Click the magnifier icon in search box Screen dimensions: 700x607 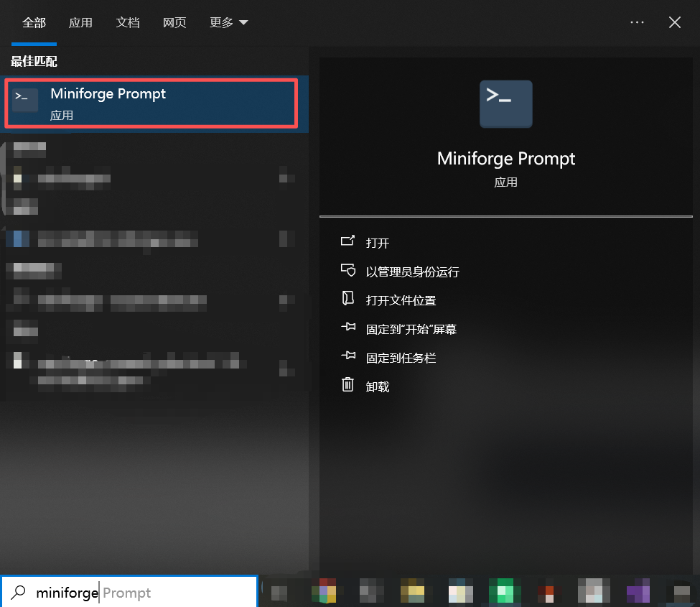pos(18,592)
